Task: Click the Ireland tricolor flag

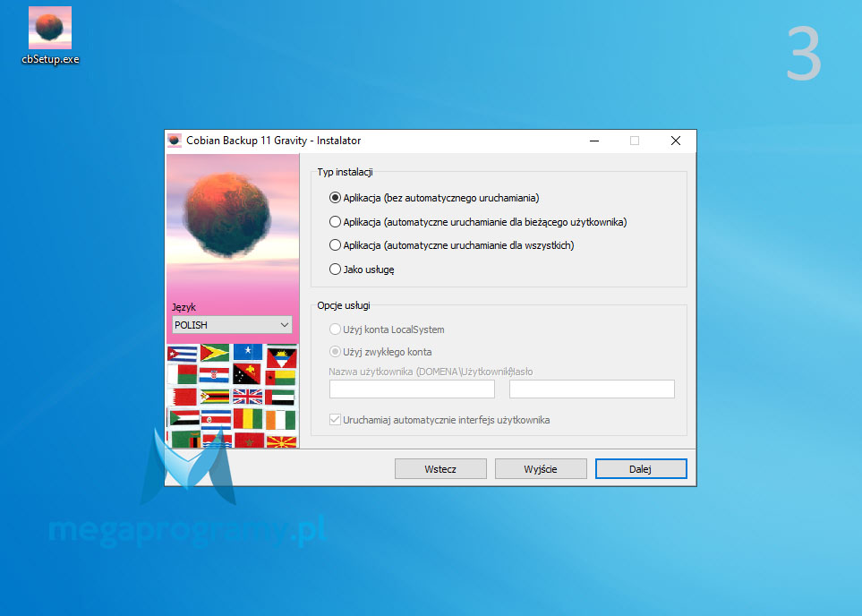Action: pyautogui.click(x=281, y=420)
